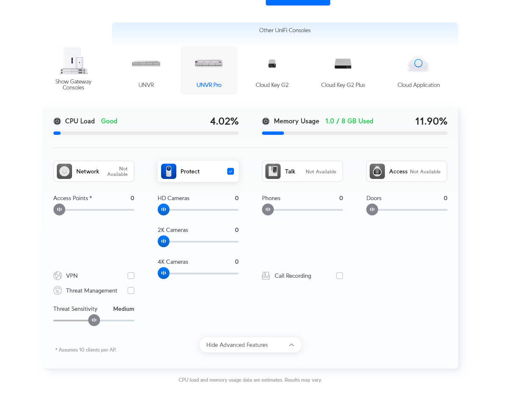Screen dimensions: 532x402
Task: Select the UNVR console image
Action: (146, 64)
